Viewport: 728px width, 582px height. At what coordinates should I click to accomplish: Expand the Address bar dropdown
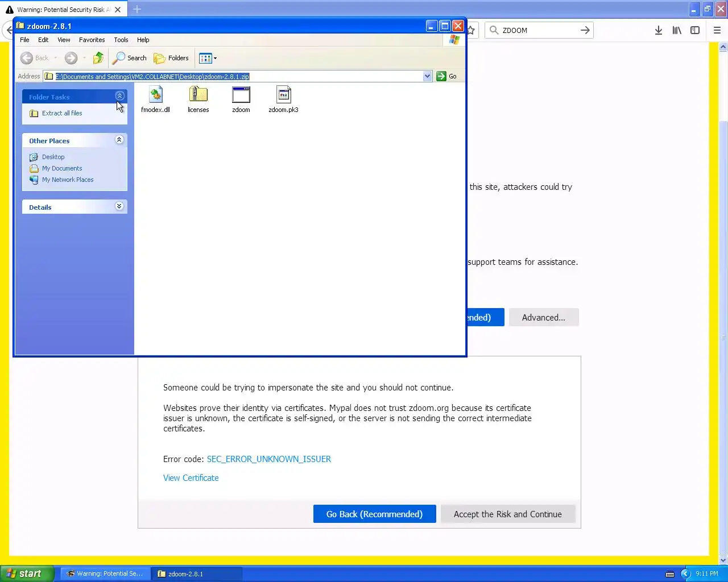427,76
